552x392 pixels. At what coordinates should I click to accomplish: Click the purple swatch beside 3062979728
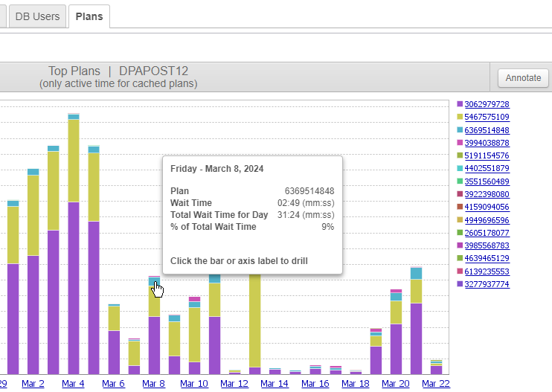(x=460, y=104)
